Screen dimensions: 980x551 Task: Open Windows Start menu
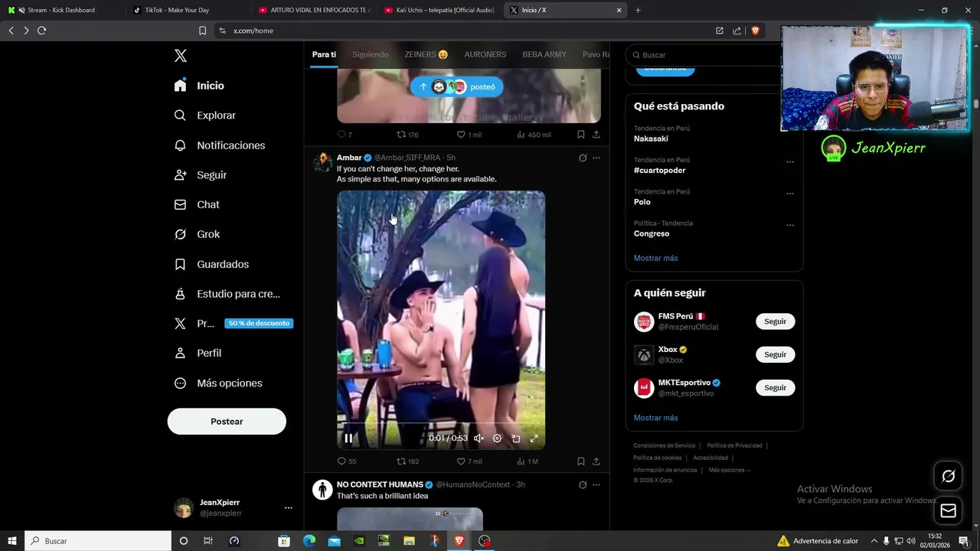pos(12,541)
